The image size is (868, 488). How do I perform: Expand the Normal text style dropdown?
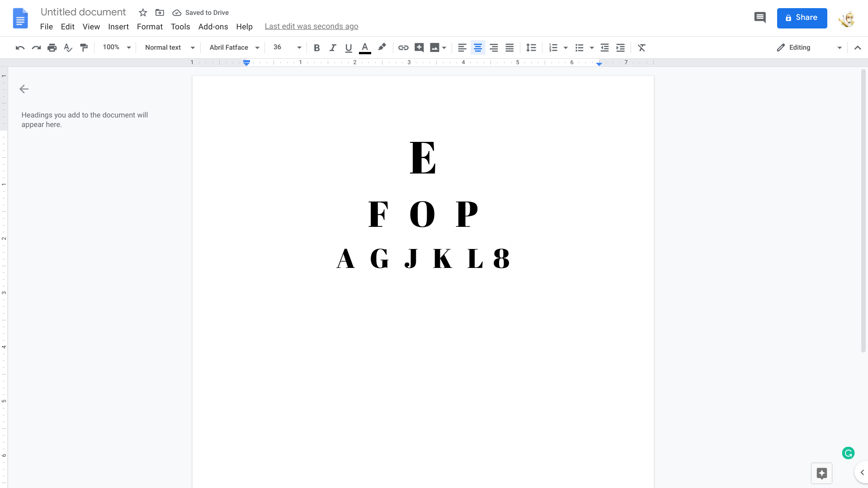170,47
